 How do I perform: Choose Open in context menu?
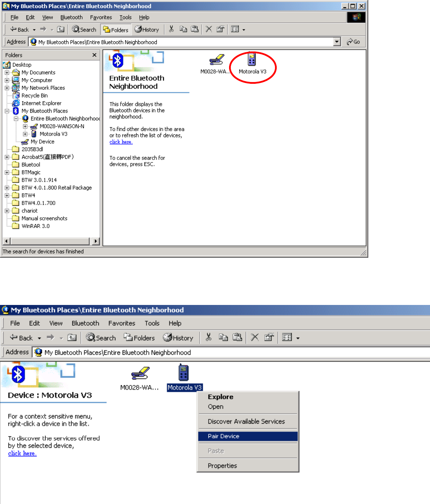tap(248, 407)
